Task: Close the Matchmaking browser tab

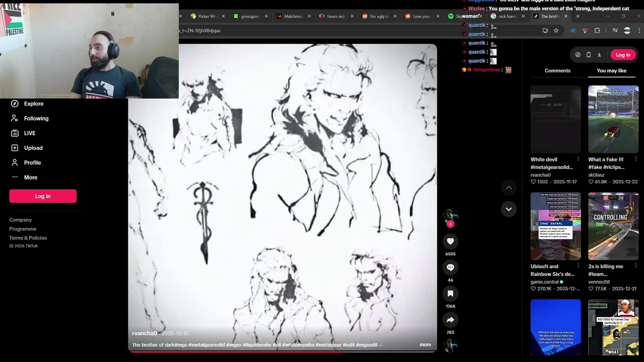Action: (x=309, y=16)
